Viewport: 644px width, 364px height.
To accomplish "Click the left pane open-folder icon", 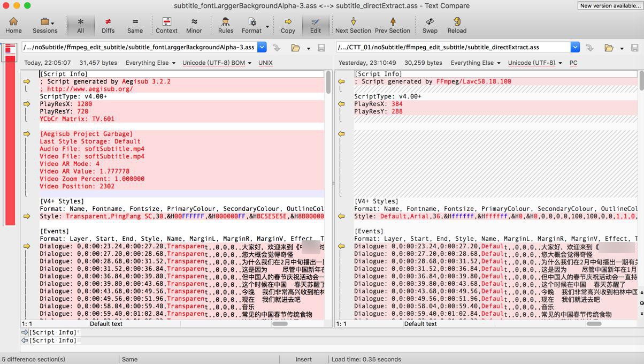I will coord(295,48).
